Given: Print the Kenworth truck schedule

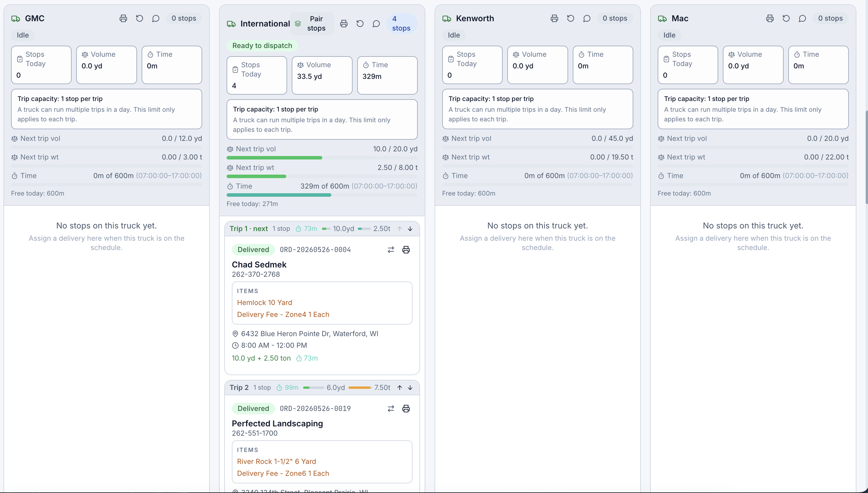Looking at the screenshot, I should 554,18.
